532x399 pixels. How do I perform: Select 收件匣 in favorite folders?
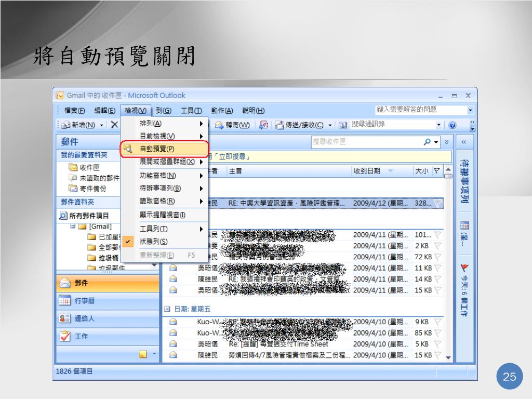(84, 167)
